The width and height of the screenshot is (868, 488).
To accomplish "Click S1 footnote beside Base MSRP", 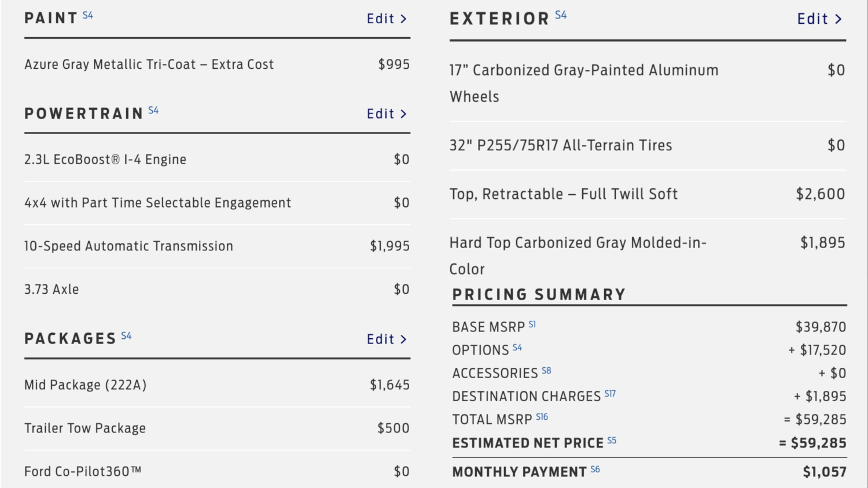I will click(x=532, y=324).
